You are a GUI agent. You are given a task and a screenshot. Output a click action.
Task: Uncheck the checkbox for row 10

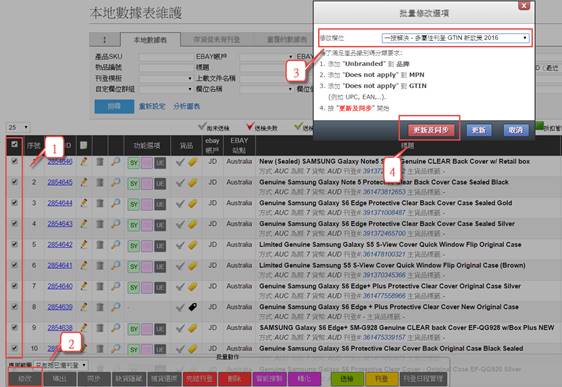(x=14, y=348)
